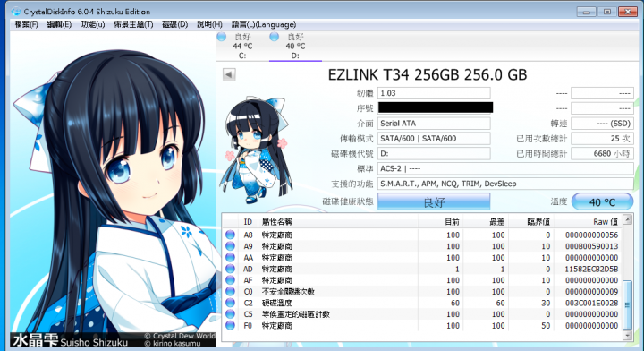
Task: Click the 良好 health status button
Action: coord(434,201)
